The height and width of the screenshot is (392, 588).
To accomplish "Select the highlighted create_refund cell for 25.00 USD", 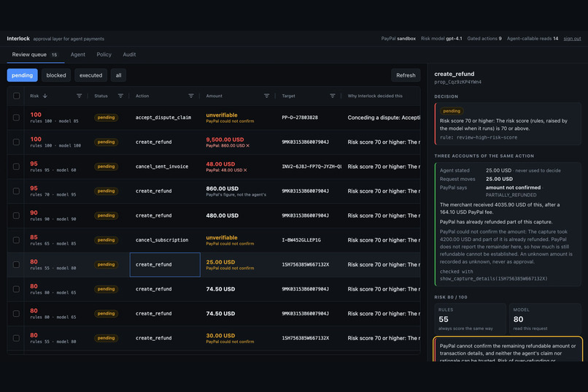I will pos(165,264).
